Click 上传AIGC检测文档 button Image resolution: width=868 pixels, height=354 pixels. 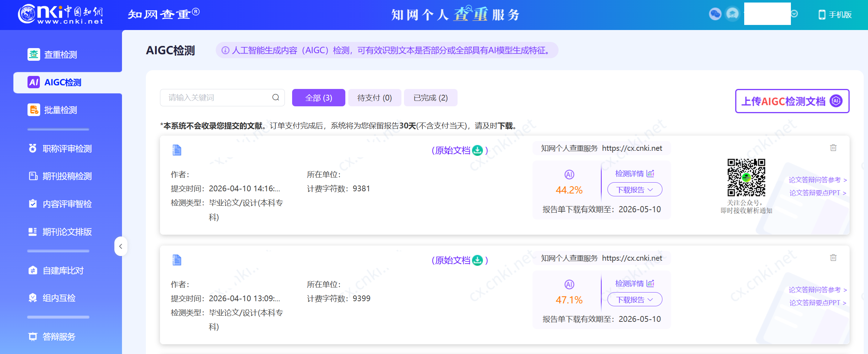tap(792, 101)
